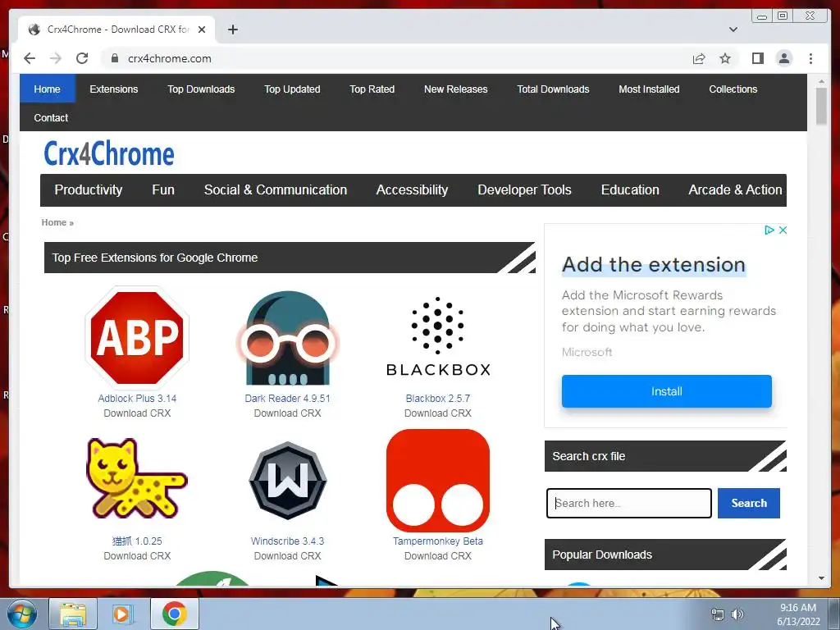Viewport: 840px width, 630px height.
Task: Open File Explorer from taskbar
Action: (x=73, y=614)
